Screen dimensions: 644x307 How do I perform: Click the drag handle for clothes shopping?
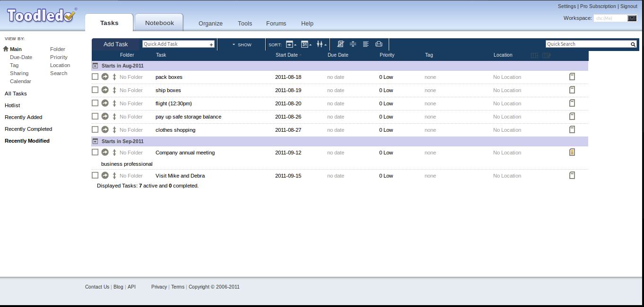coord(114,129)
